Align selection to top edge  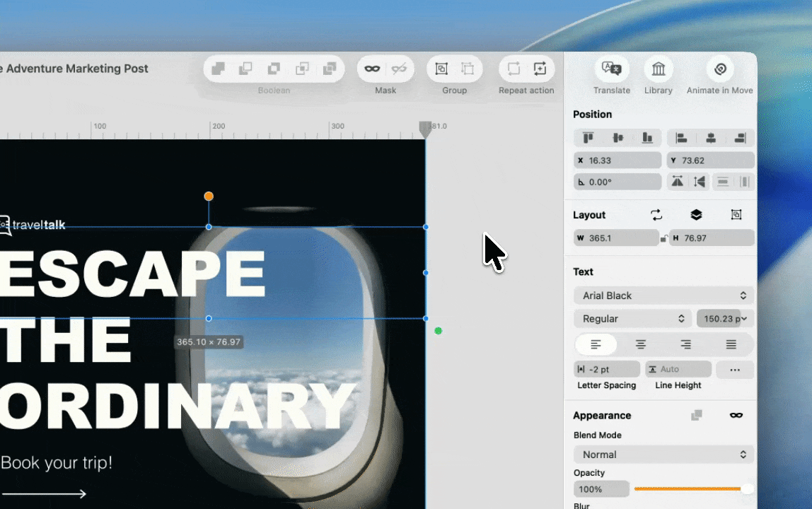pyautogui.click(x=588, y=138)
